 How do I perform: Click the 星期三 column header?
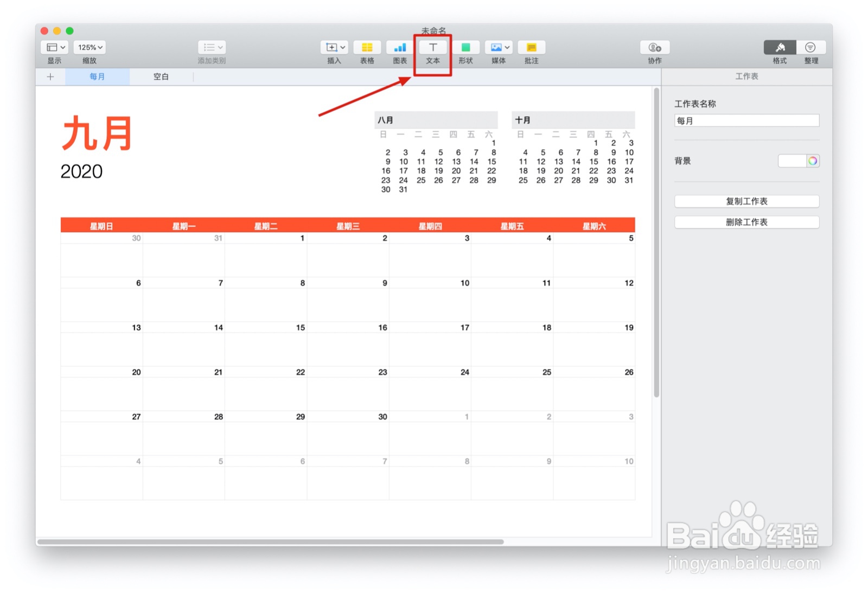point(348,226)
